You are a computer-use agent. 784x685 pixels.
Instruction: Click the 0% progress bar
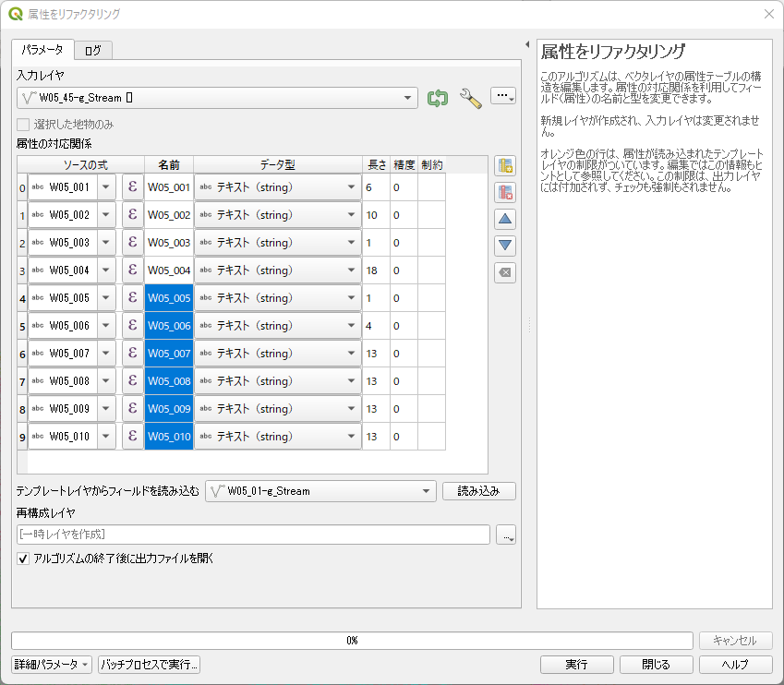352,641
